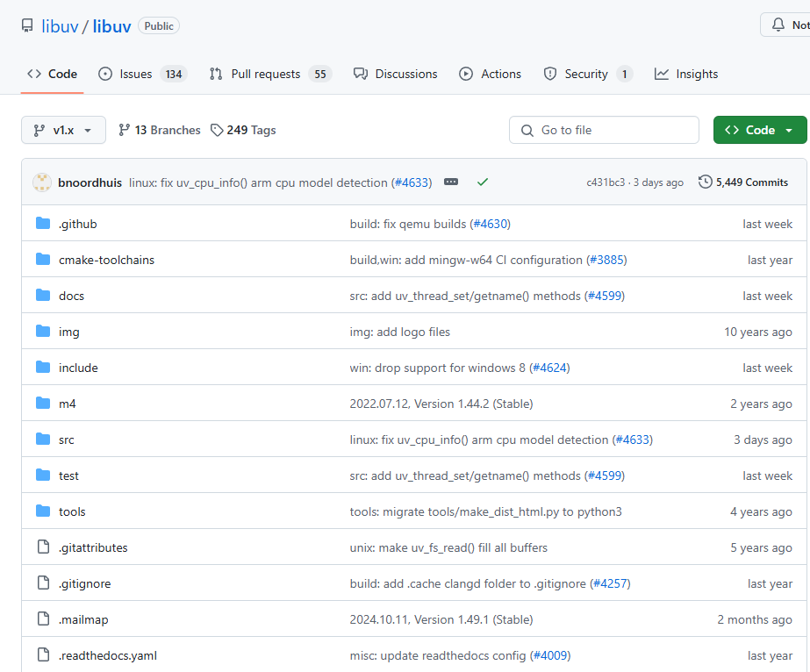This screenshot has width=810, height=672.
Task: Click 'unix: make uv_fs_read() fill all buffers'
Action: tap(448, 547)
